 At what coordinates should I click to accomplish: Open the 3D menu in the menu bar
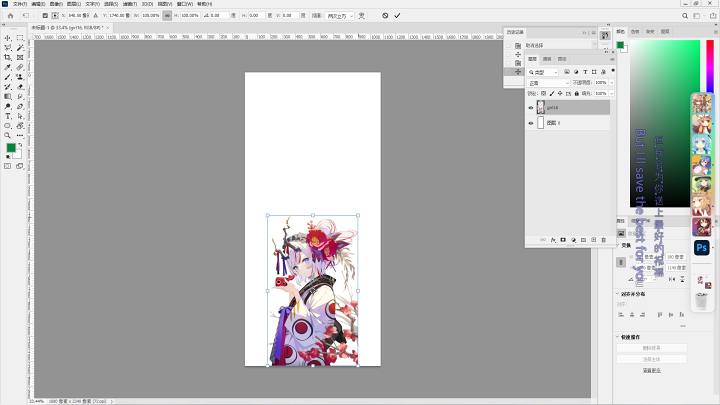click(x=147, y=4)
